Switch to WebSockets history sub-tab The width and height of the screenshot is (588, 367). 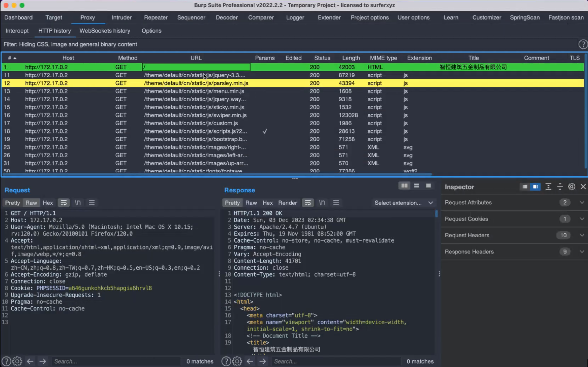pos(105,31)
